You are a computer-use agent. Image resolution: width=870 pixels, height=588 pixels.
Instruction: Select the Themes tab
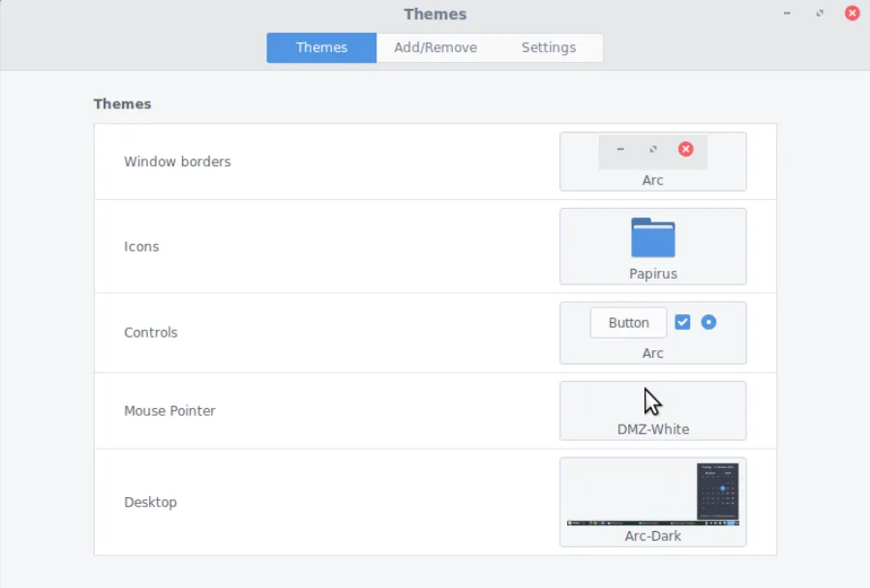(321, 47)
